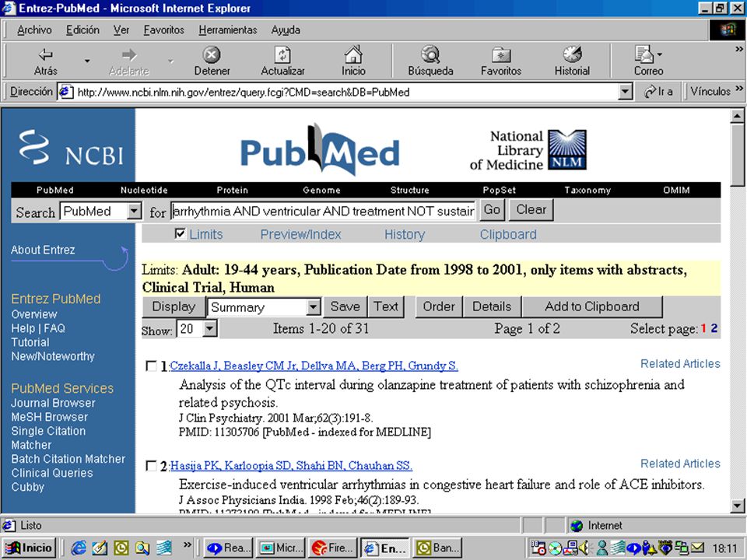Switch to the Protein database tab

tap(232, 190)
